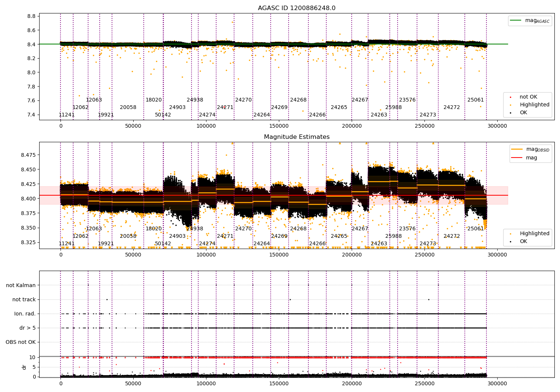Image resolution: width=560 pixels, height=392 pixels.
Task: Click the 8.325 tick on middle plot
Action: (28, 242)
